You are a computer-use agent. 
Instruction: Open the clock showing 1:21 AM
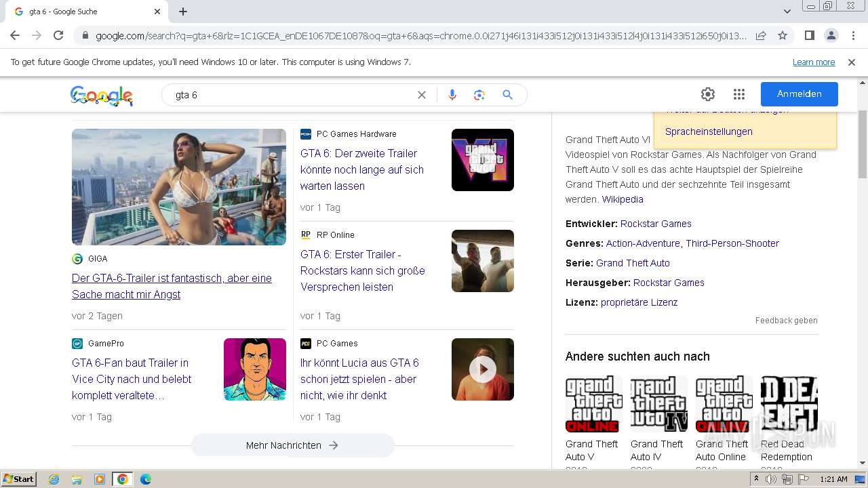point(834,479)
